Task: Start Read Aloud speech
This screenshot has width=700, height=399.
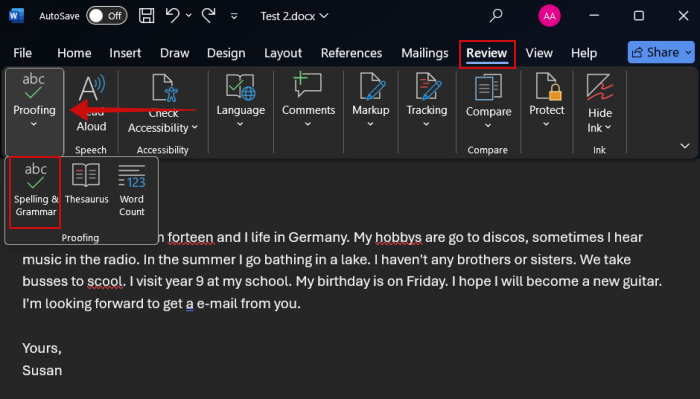Action: coord(91,104)
